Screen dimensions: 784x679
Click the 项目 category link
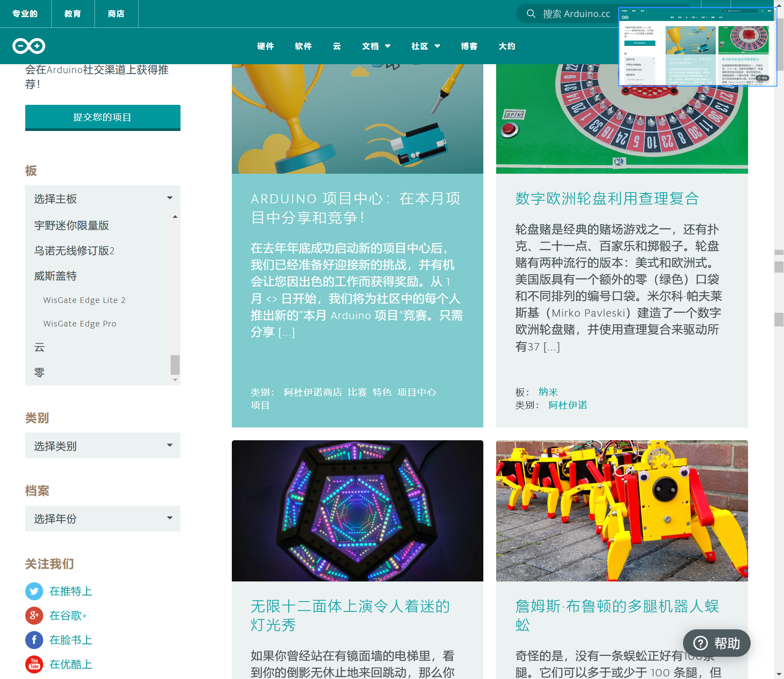(260, 405)
